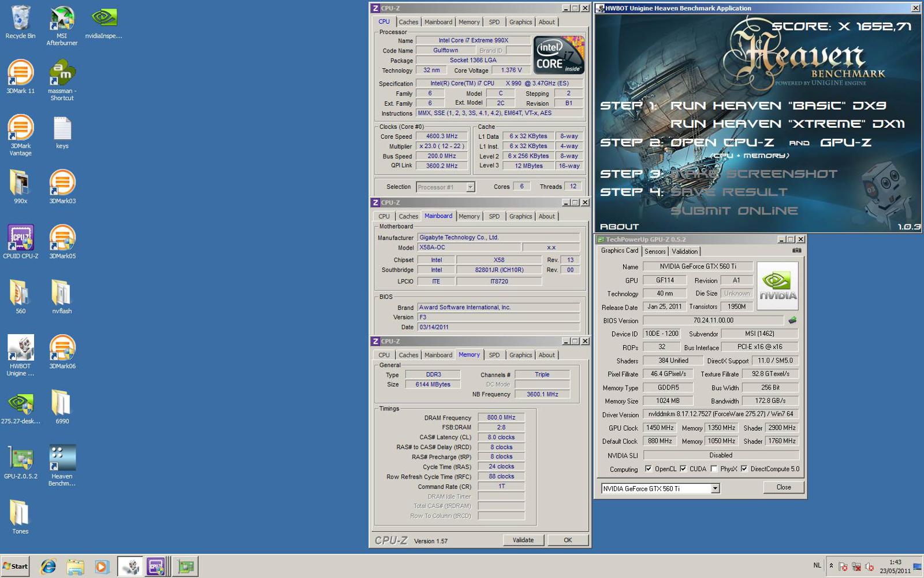Screen dimensions: 924x578
Task: Select the CPU tab in Memory CPU-Z window
Action: pos(384,355)
